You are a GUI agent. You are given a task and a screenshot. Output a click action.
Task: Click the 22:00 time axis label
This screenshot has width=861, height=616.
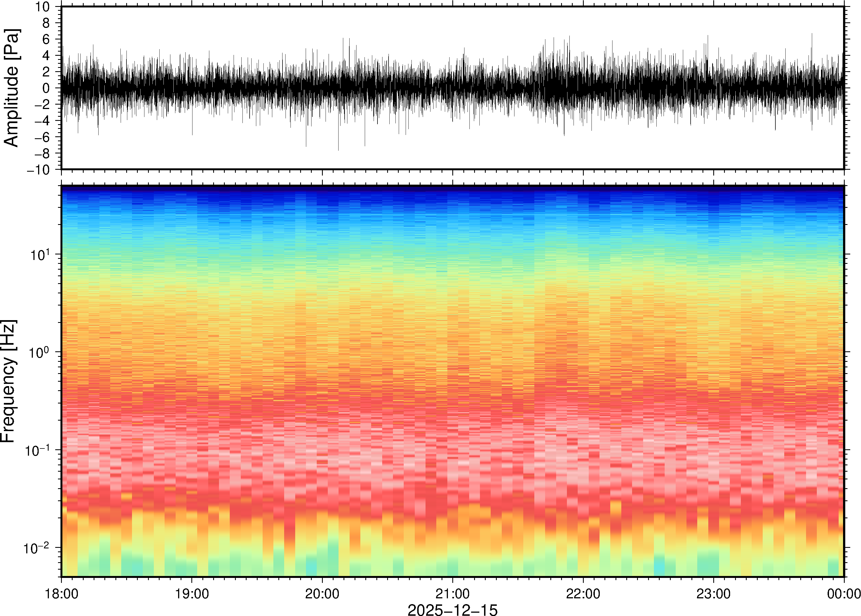point(583,594)
